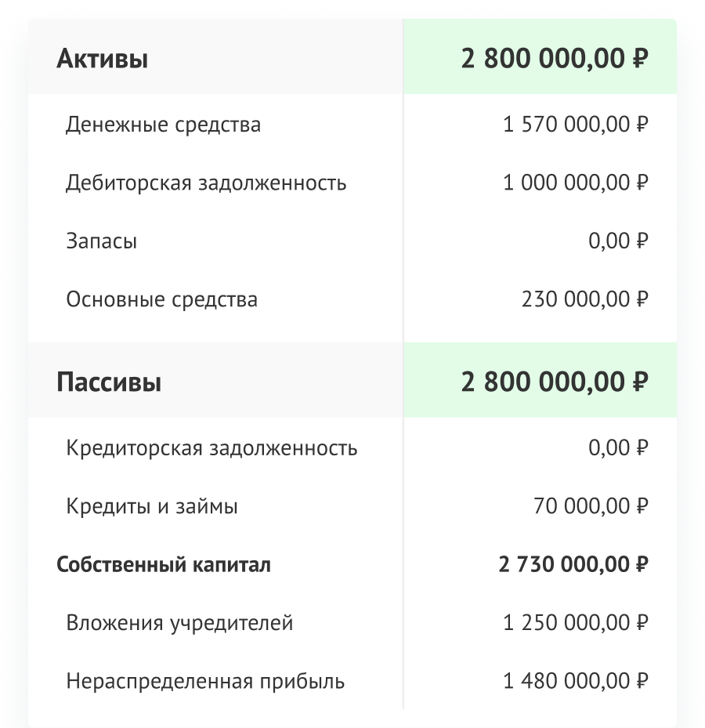705x728 pixels.
Task: Select the 70 000,00 ₽ amount
Action: [x=591, y=506]
